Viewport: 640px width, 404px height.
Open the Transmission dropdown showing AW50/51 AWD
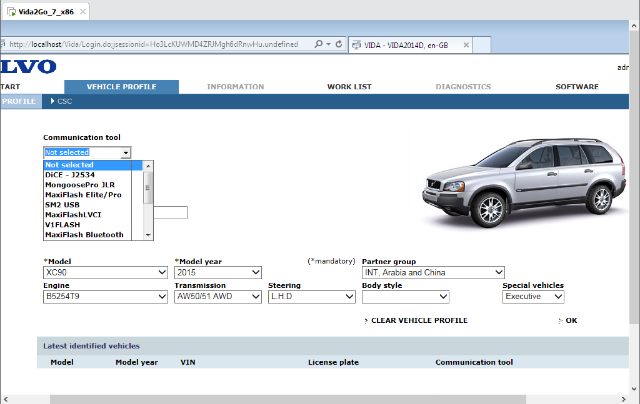tap(218, 297)
